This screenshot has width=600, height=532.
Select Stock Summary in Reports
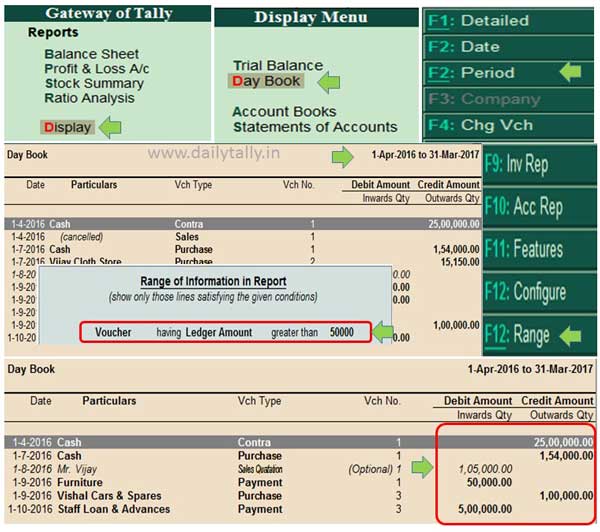94,83
